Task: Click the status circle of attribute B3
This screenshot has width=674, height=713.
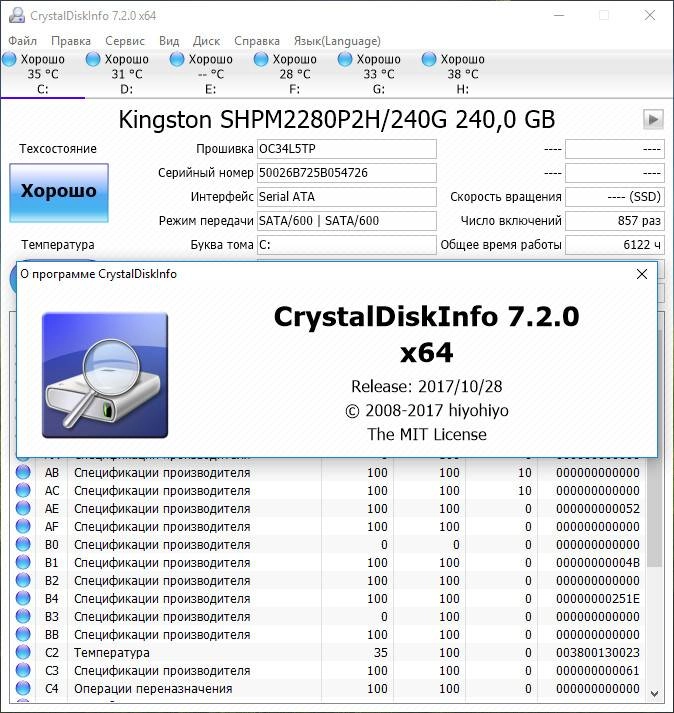Action: [x=23, y=617]
